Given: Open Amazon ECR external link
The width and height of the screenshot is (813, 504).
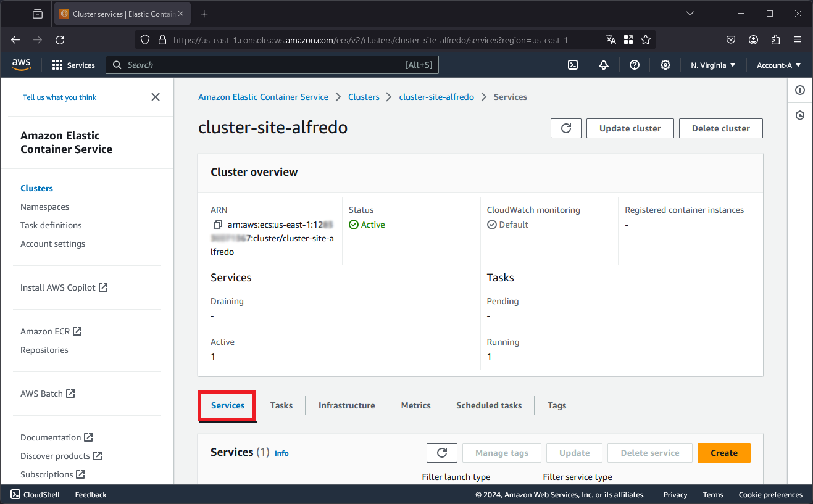Looking at the screenshot, I should (x=51, y=331).
